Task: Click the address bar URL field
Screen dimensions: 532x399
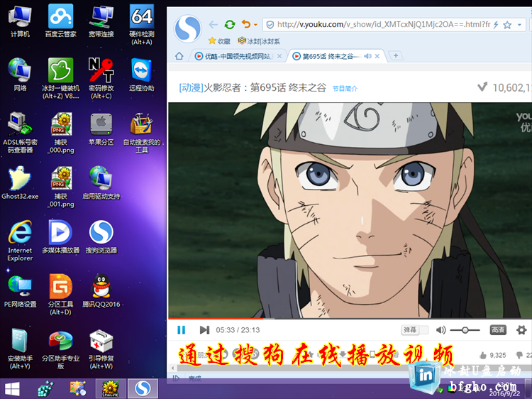Action: click(383, 24)
